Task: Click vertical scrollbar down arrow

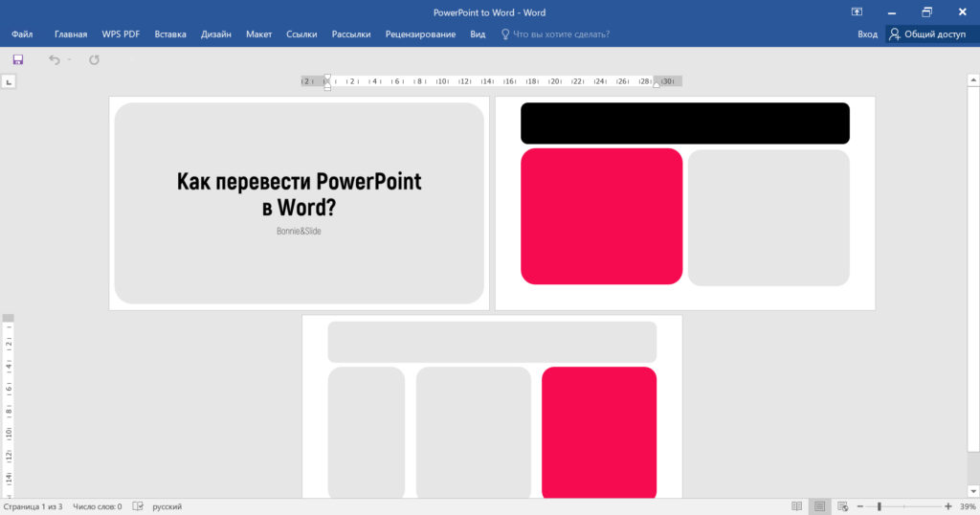Action: (973, 491)
